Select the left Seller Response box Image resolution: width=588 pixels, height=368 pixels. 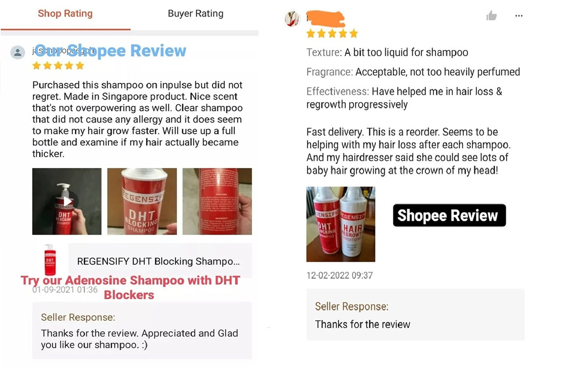coord(142,330)
